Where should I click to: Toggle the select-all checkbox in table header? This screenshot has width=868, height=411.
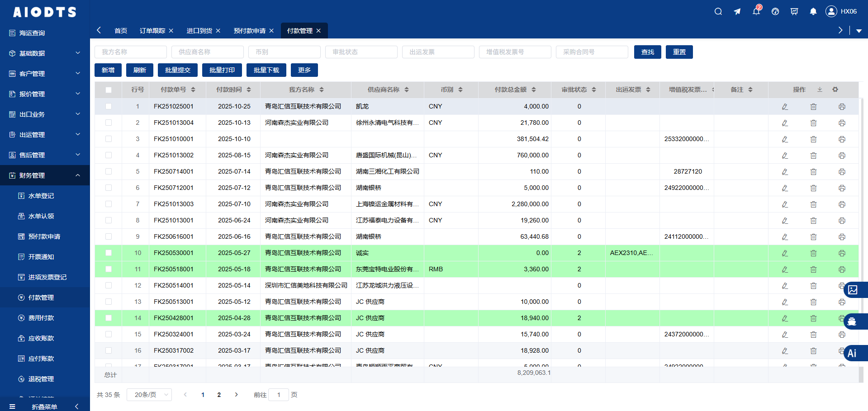click(x=109, y=90)
